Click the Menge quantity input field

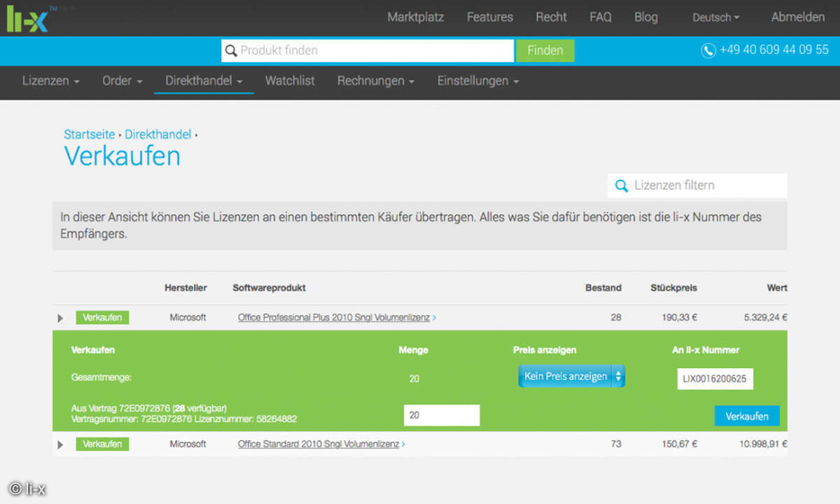pos(442,415)
